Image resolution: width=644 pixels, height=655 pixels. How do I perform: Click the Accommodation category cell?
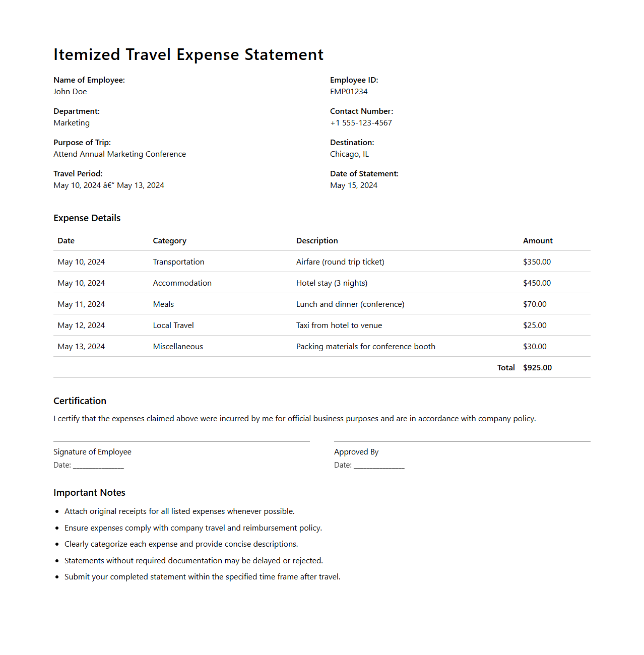point(182,283)
